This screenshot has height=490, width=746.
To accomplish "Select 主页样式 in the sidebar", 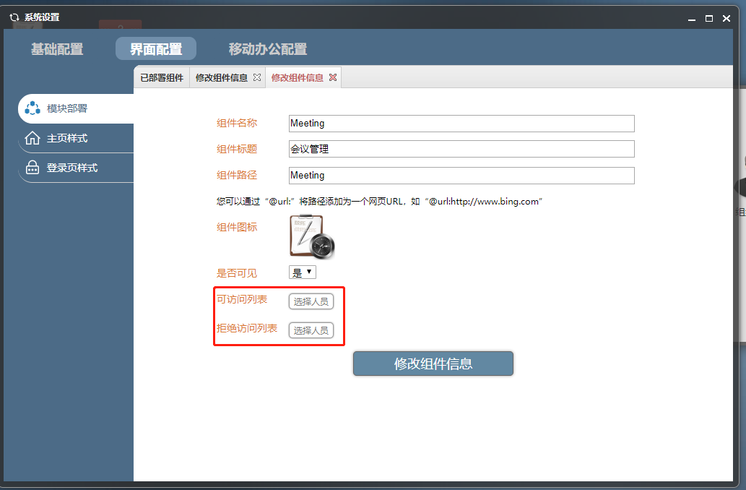I will point(76,138).
